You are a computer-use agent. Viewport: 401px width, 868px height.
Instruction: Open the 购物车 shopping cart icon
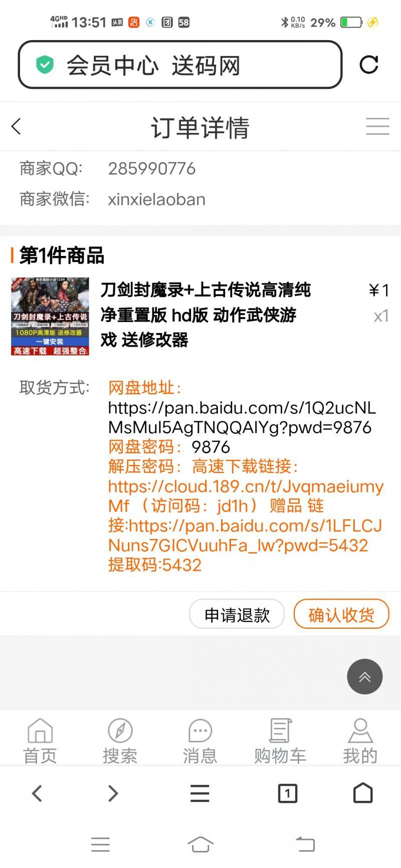click(x=280, y=741)
